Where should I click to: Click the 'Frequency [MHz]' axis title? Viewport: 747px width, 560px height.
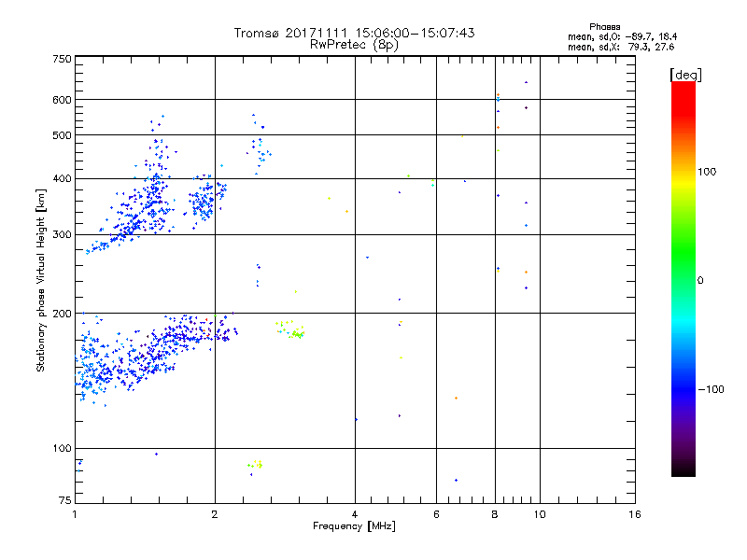354,526
